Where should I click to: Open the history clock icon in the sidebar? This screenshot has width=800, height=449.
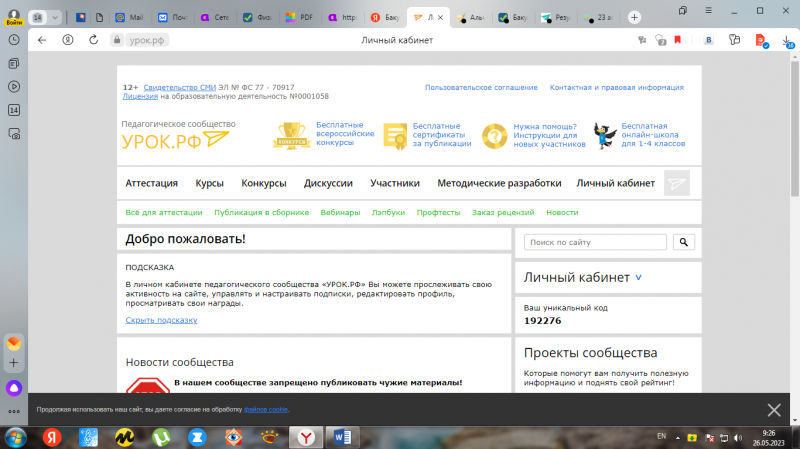tap(14, 40)
